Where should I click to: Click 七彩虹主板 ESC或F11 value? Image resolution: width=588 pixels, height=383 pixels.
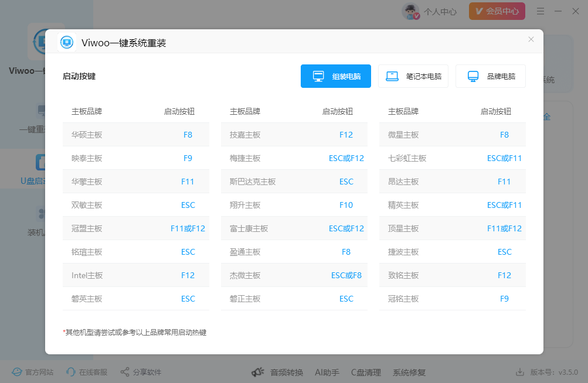pyautogui.click(x=504, y=158)
